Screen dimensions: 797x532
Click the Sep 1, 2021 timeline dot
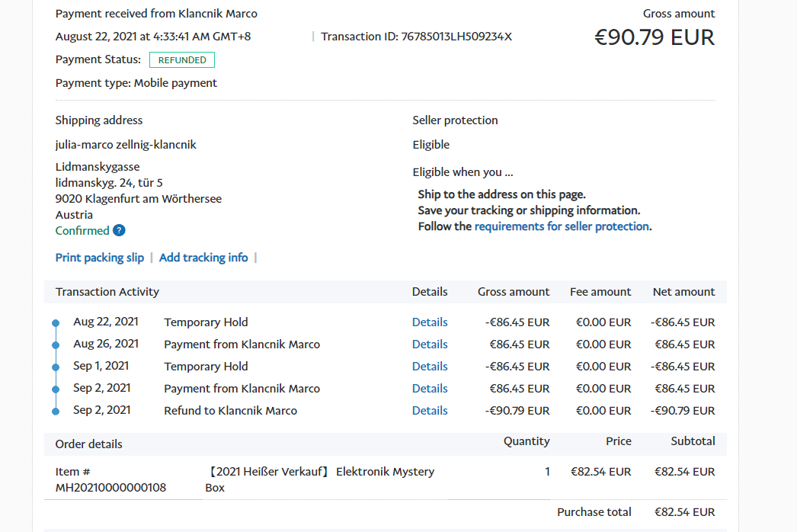(x=56, y=367)
